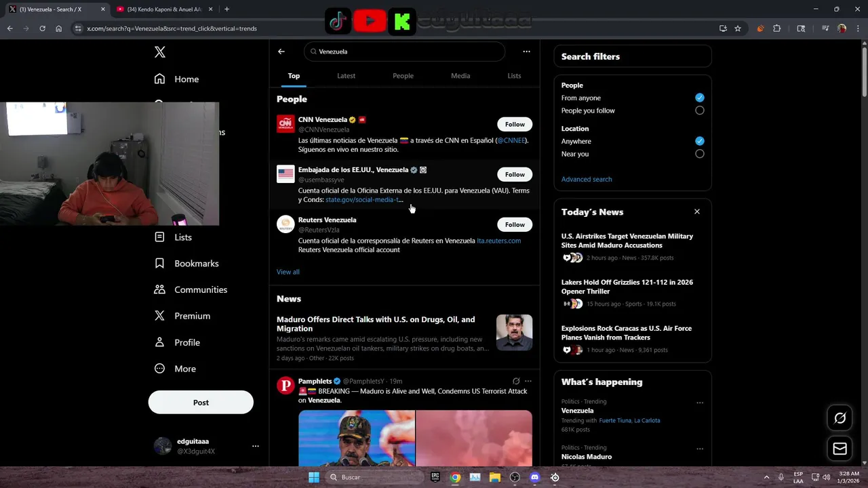This screenshot has height=488, width=868.
Task: Open the edguitaa account switcher menu
Action: click(x=256, y=446)
